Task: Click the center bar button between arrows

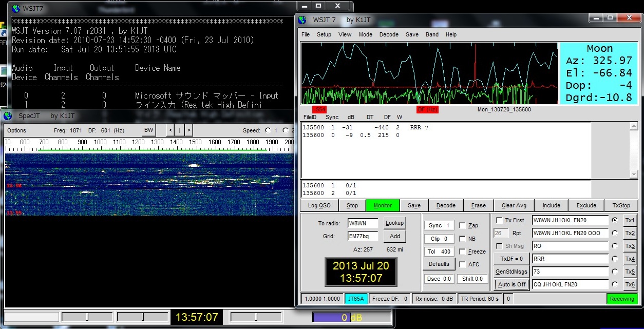Action: pos(180,130)
